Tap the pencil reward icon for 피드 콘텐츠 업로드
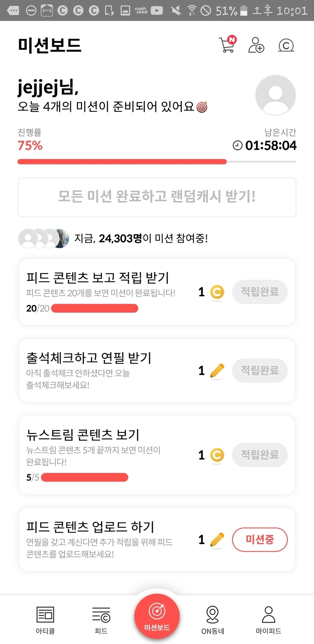 (217, 540)
